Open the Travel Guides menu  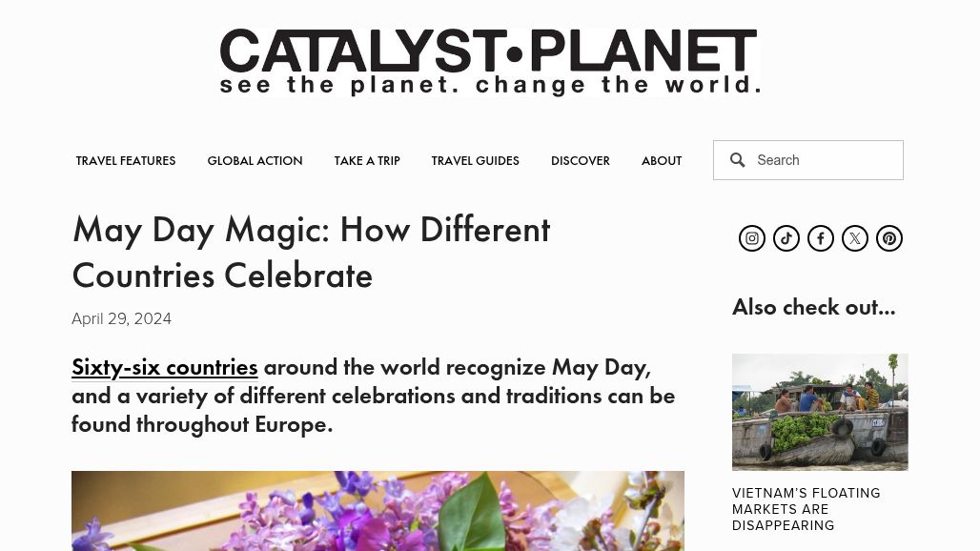click(x=475, y=161)
